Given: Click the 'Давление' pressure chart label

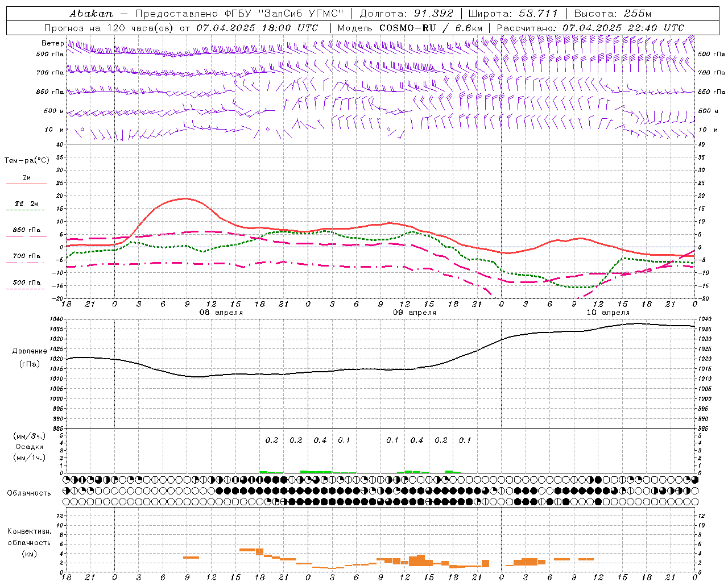Looking at the screenshot, I should tap(28, 351).
